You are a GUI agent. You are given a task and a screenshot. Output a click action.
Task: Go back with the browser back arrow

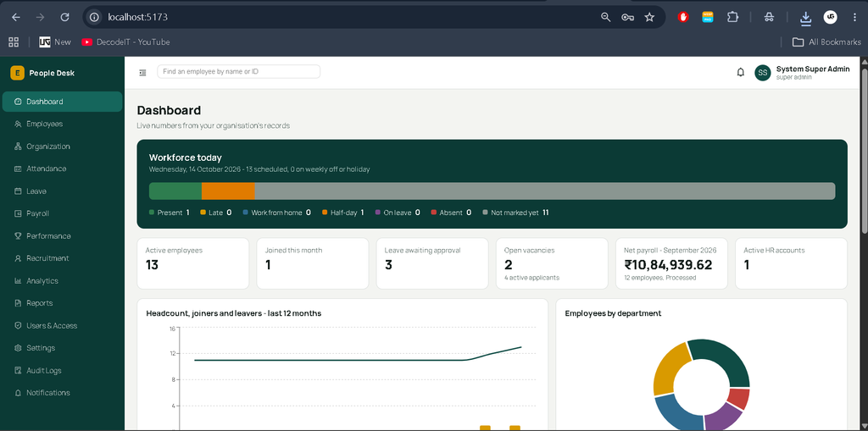pyautogui.click(x=16, y=17)
